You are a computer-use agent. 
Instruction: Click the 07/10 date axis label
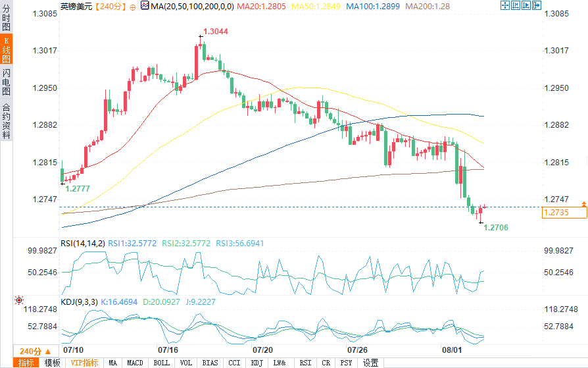pyautogui.click(x=73, y=350)
